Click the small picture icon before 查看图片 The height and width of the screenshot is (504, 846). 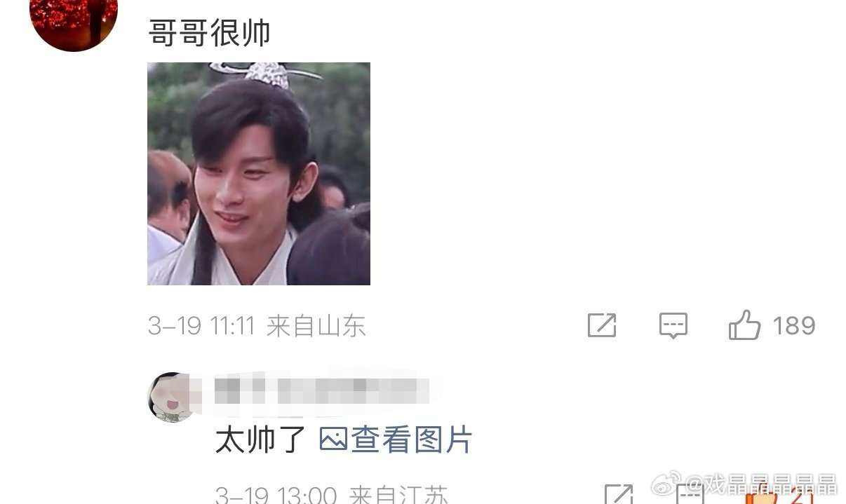333,440
